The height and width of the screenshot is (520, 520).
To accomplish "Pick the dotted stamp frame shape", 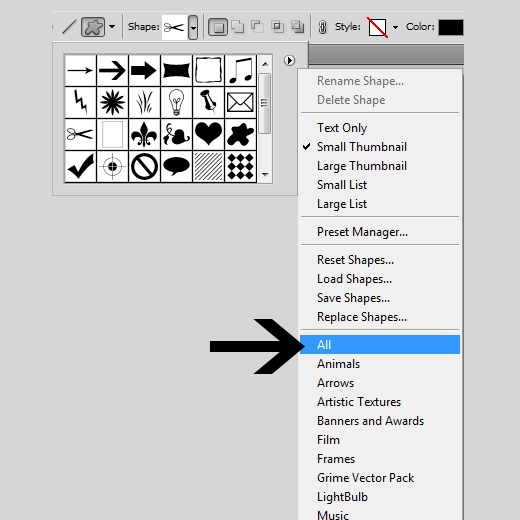I will pyautogui.click(x=112, y=134).
